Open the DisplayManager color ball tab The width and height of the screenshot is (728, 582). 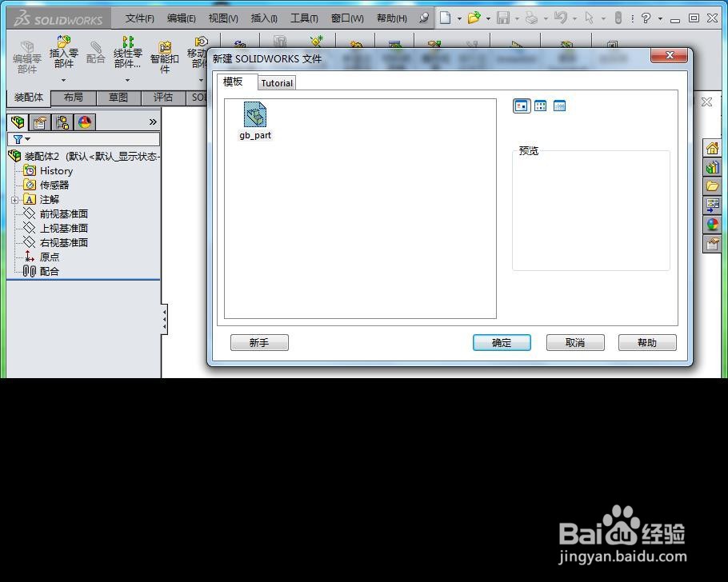(85, 122)
